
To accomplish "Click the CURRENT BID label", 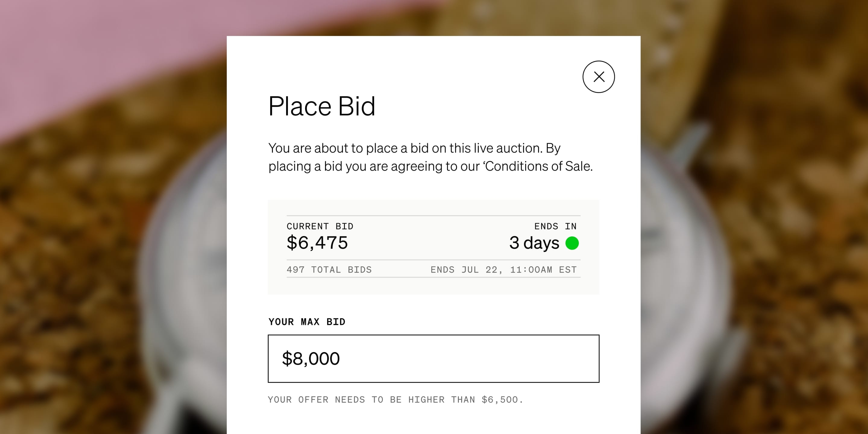I will [320, 226].
